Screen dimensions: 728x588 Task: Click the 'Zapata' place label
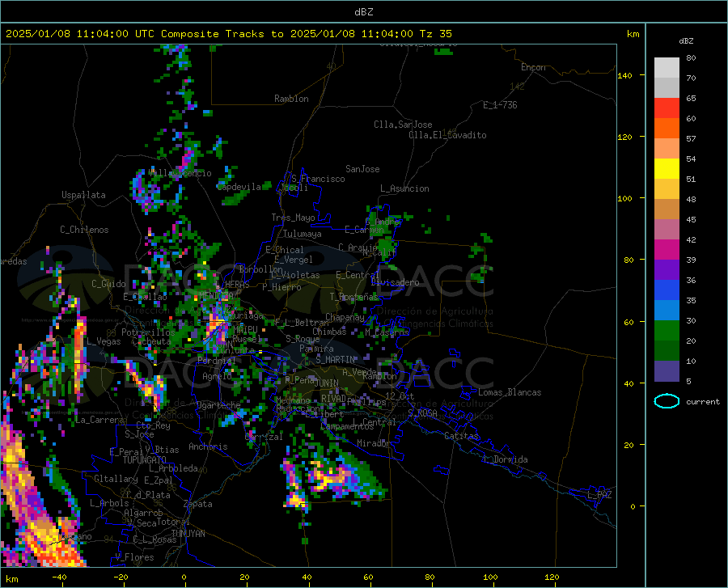198,504
